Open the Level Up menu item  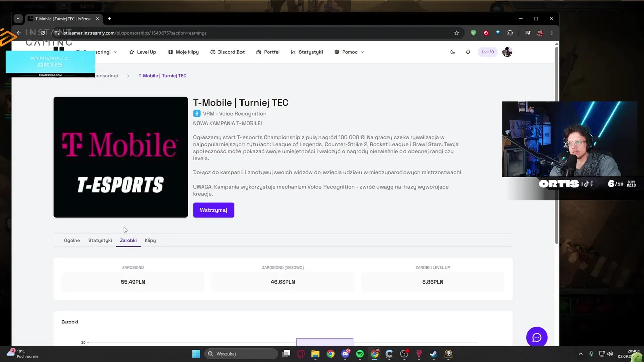click(x=143, y=52)
